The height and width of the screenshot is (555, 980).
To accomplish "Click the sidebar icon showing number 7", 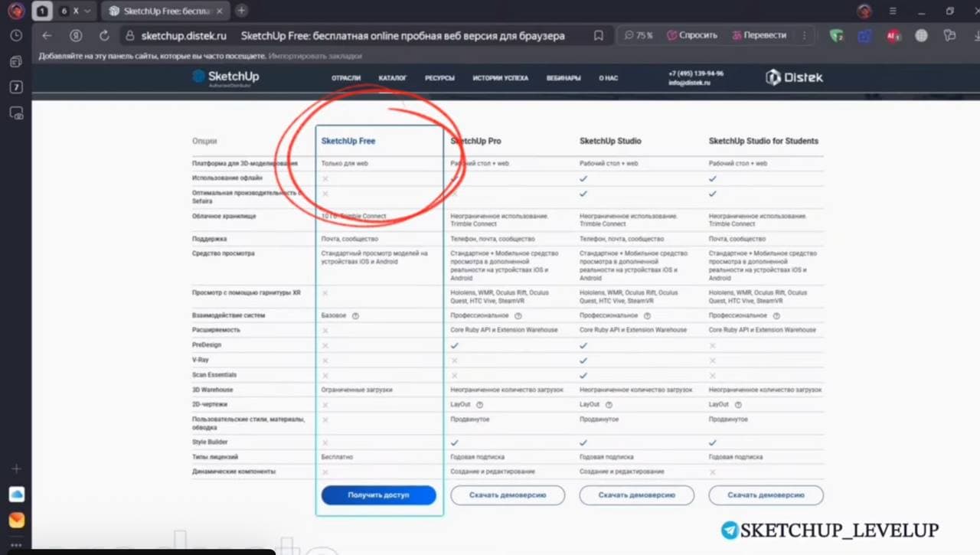I will pyautogui.click(x=16, y=87).
